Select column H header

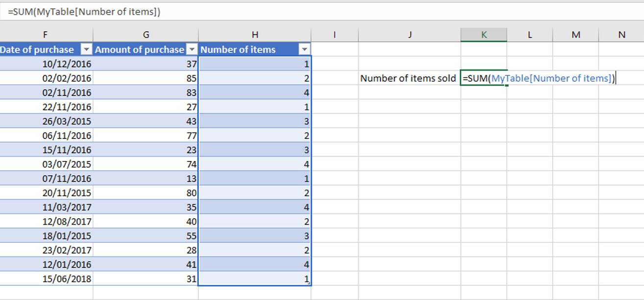point(255,35)
